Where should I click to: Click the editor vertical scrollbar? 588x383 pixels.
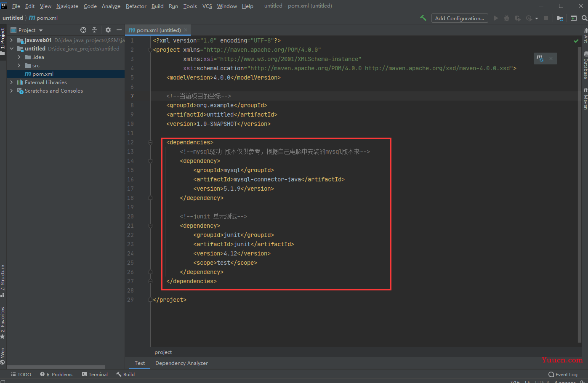coord(579,196)
